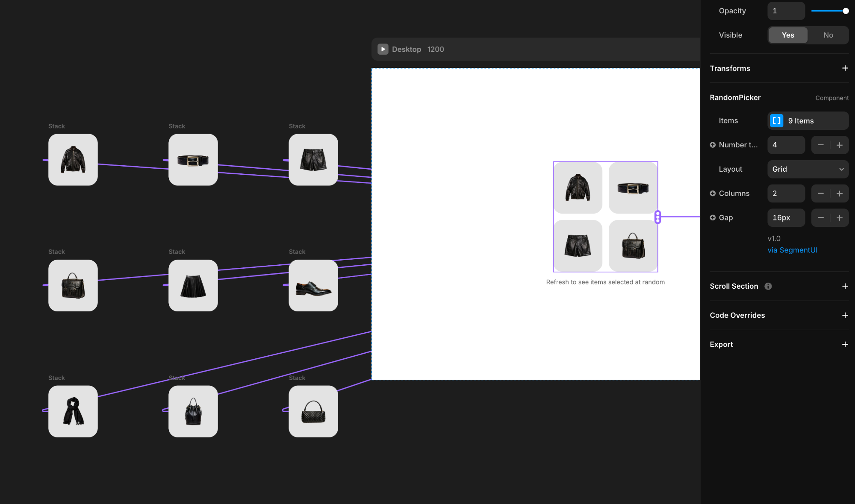
Task: Decrease the Gap value with minus stepper
Action: [x=820, y=218]
